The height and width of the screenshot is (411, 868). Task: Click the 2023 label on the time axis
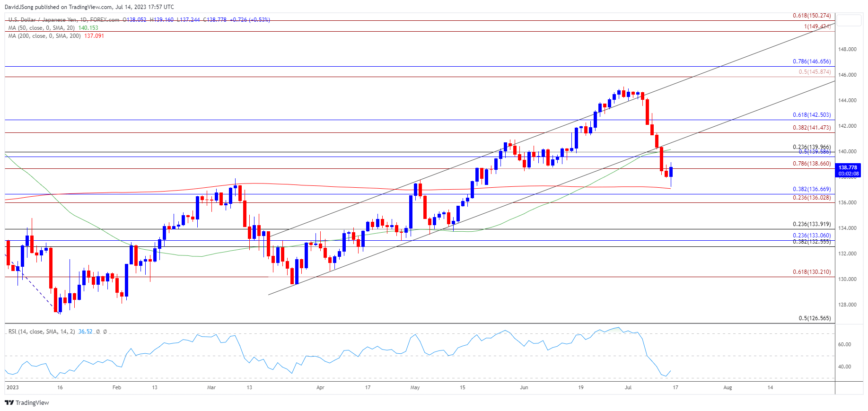tap(12, 387)
